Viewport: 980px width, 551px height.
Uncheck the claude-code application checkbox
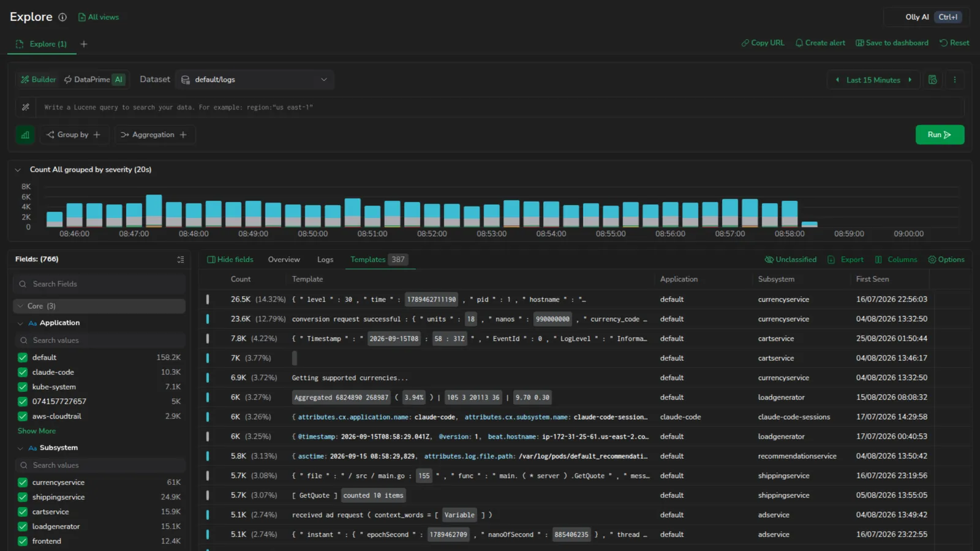(x=23, y=372)
